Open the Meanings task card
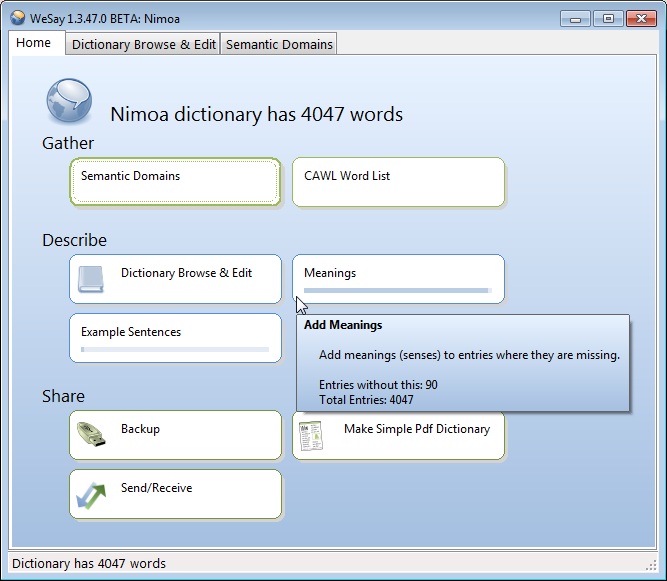Viewport: 667px width, 581px height. (399, 279)
